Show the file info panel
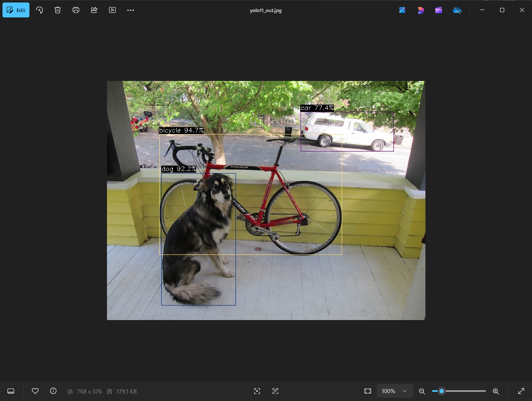This screenshot has height=401, width=532. point(53,391)
